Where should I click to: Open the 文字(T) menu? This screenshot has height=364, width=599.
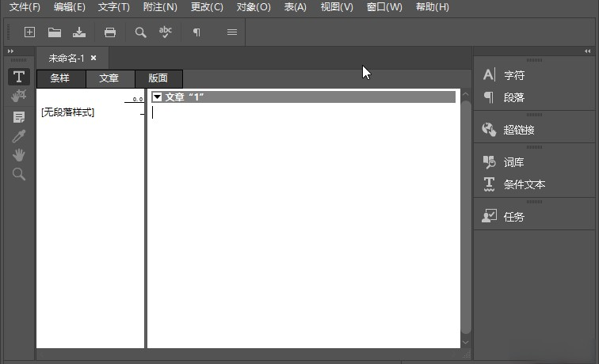(x=113, y=7)
